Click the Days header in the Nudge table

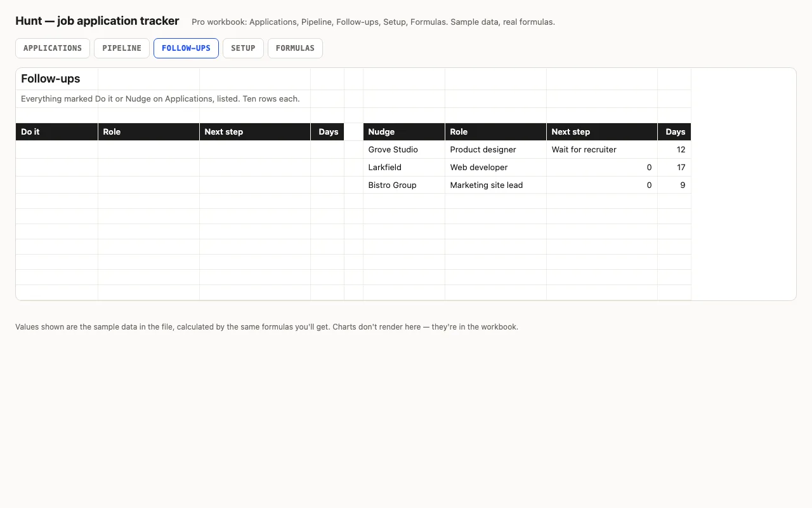coord(674,132)
